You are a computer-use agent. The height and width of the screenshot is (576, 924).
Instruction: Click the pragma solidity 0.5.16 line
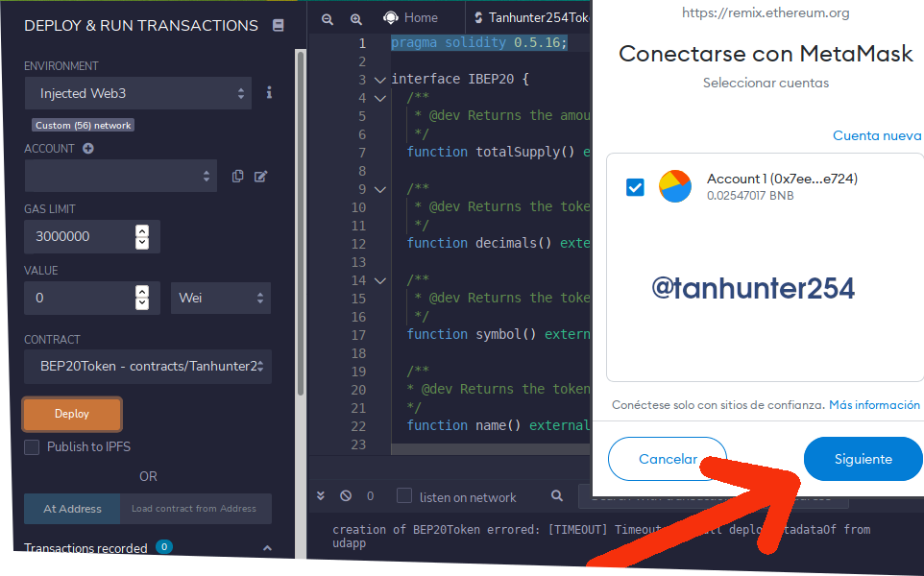click(x=478, y=42)
